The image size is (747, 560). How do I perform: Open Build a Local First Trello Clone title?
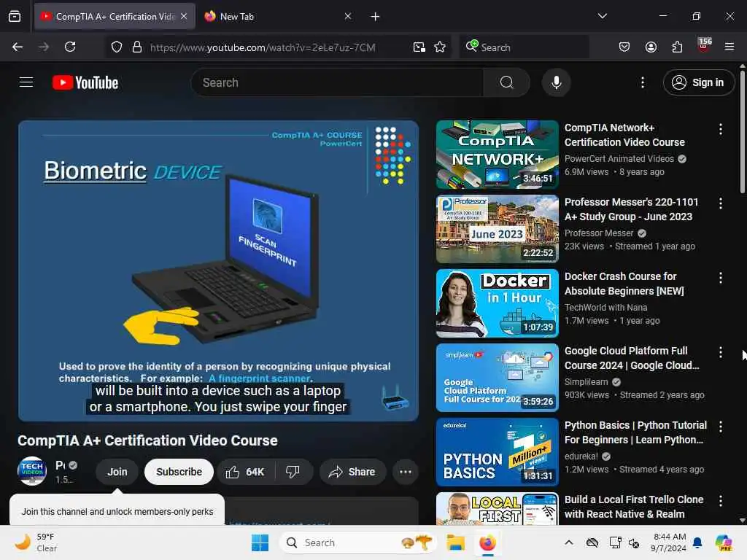634,506
